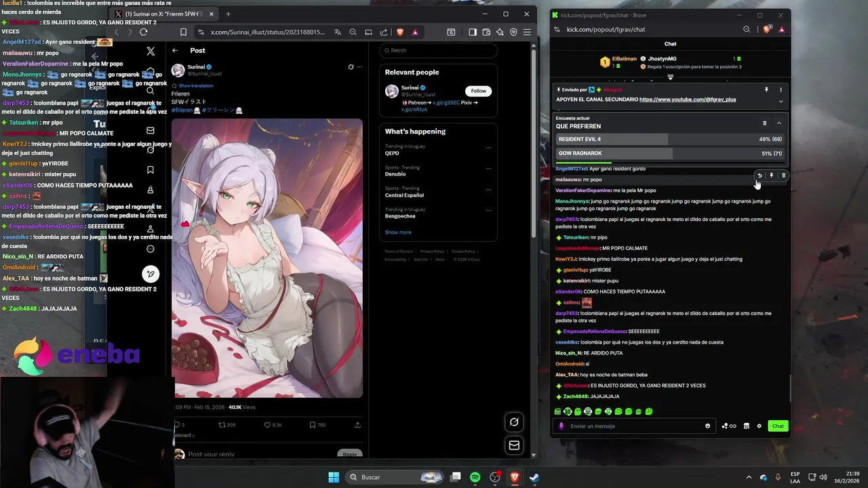Screen dimensions: 868x488
Task: Open the Brave main menu
Action: click(527, 32)
